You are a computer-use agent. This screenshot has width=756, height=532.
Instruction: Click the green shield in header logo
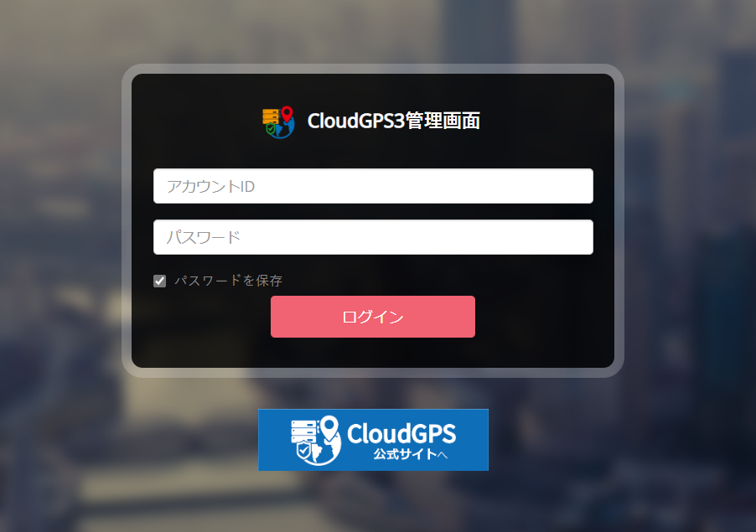[x=271, y=129]
